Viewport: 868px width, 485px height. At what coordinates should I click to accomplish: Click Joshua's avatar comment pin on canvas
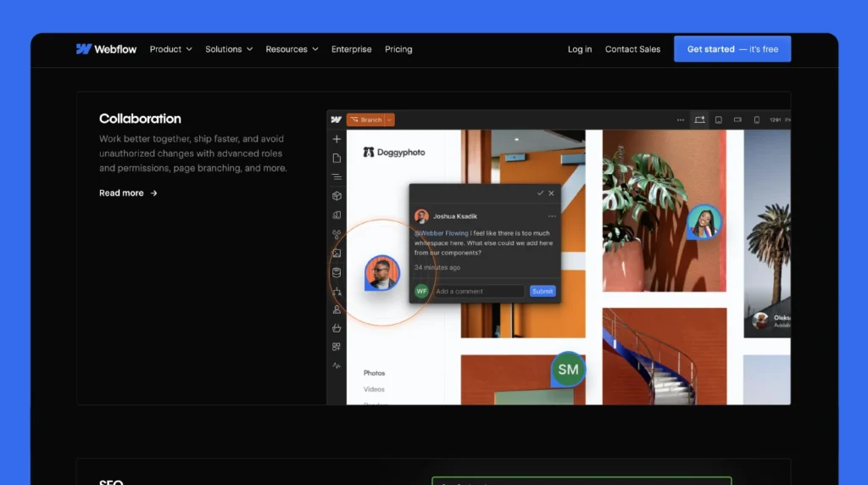tap(382, 273)
